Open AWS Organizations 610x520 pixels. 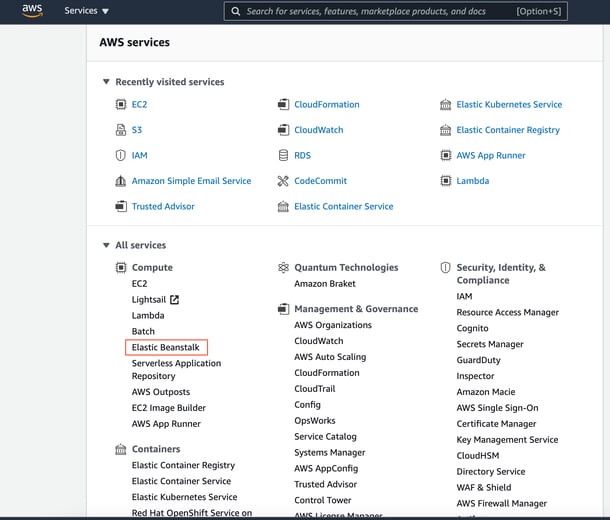point(333,325)
